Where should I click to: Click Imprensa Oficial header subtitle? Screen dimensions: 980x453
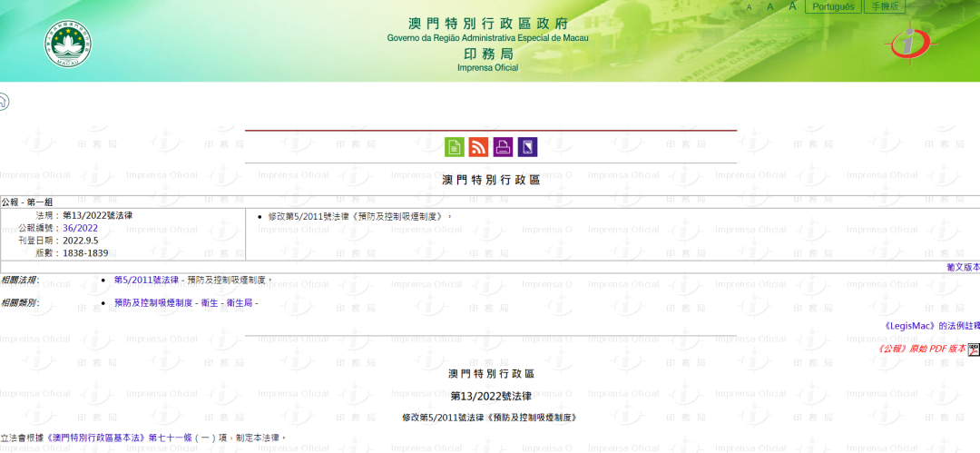pos(487,67)
